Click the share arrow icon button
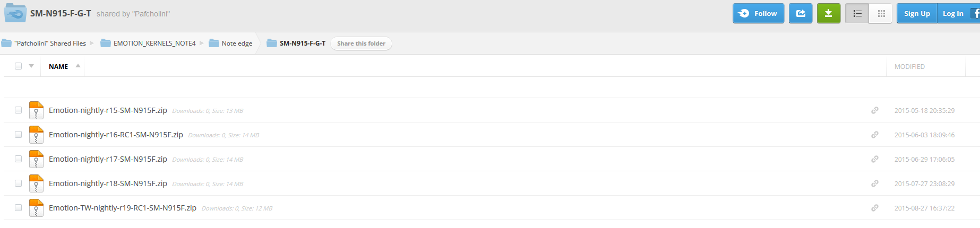Screen dimensions: 980x228 click(801, 13)
